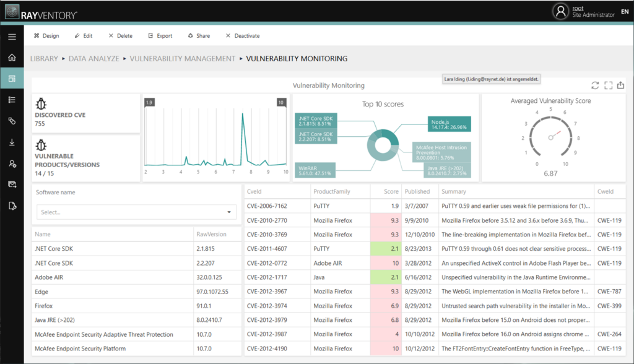
Task: Select Firefox 91.0.1 software row
Action: [137, 306]
